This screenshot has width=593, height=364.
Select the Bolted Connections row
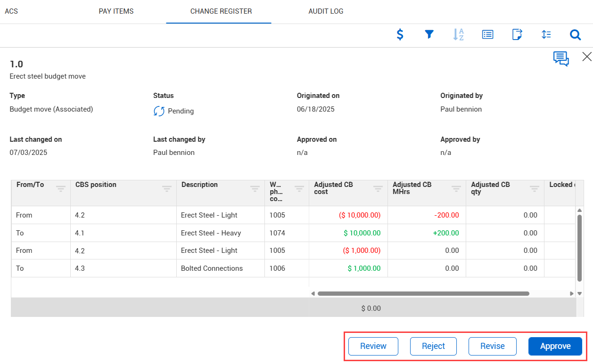click(x=212, y=268)
